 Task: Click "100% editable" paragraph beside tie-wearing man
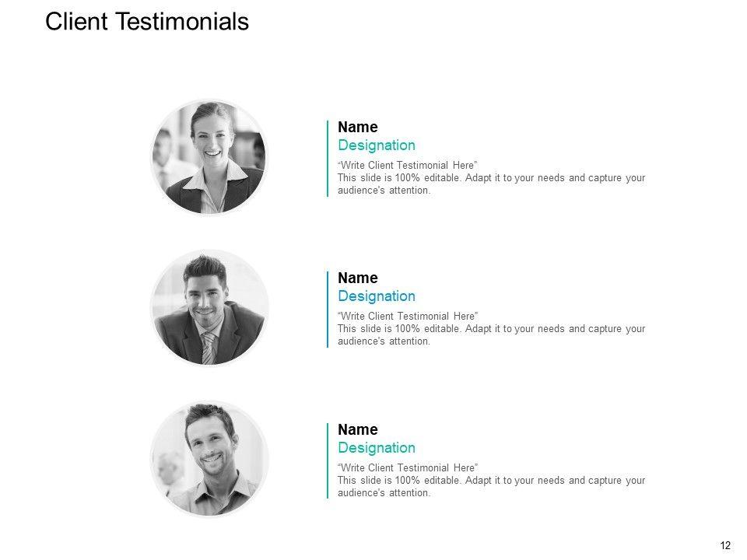(491, 334)
